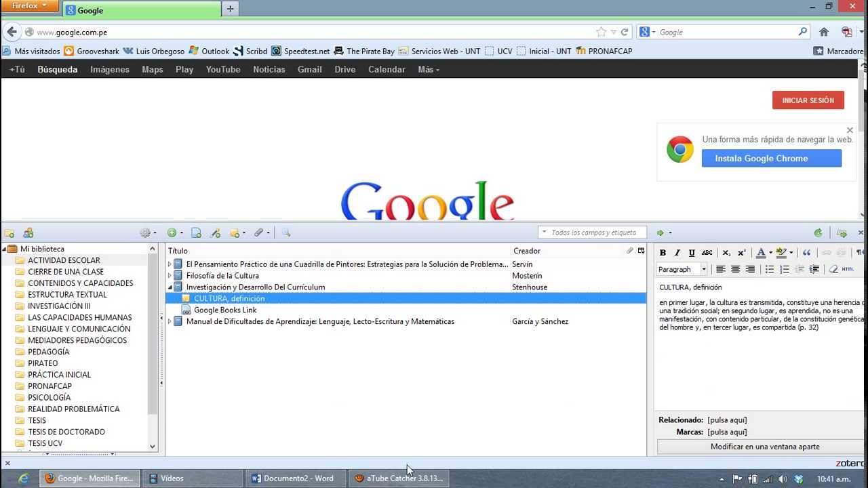Open Gmail from the Google bar
The image size is (868, 488).
(310, 69)
